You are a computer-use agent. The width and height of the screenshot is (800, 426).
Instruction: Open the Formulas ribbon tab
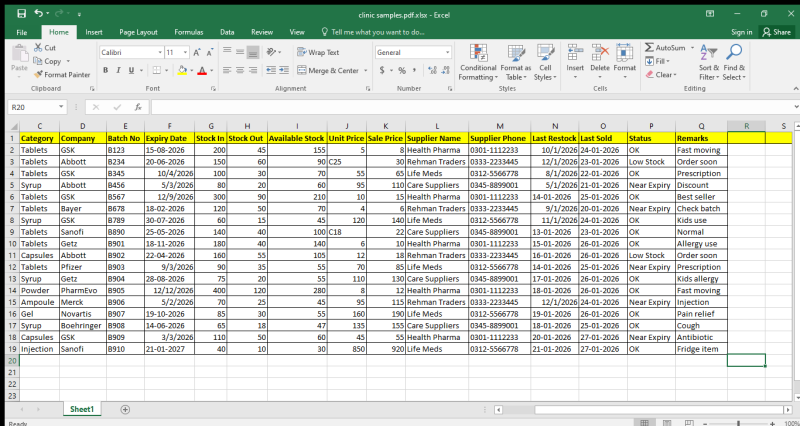[x=189, y=32]
